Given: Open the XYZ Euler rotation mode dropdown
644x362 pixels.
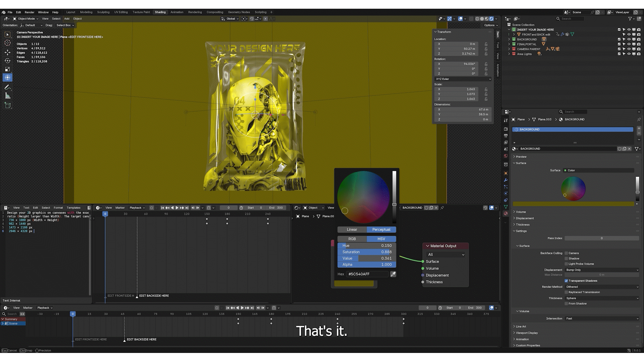Looking at the screenshot, I should pos(463,79).
